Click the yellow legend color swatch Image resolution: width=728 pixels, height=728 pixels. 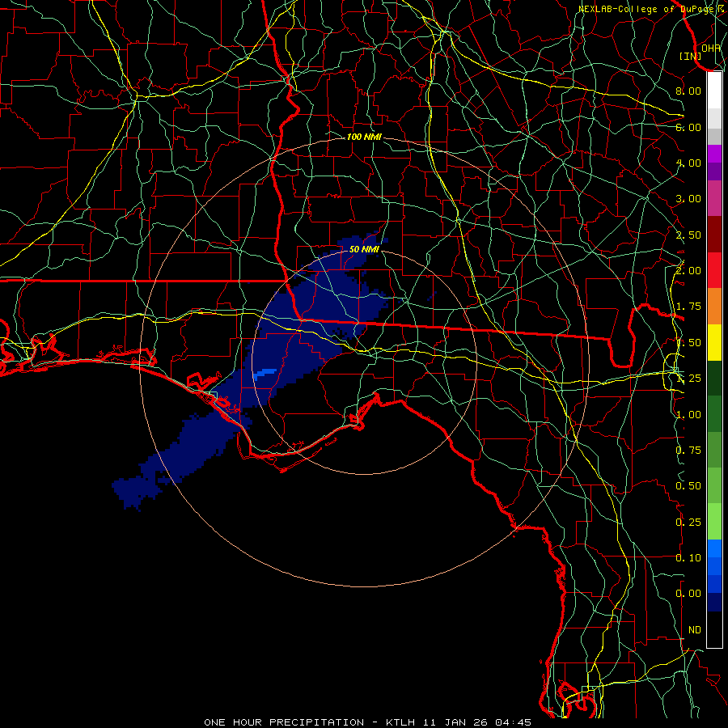pyautogui.click(x=714, y=343)
